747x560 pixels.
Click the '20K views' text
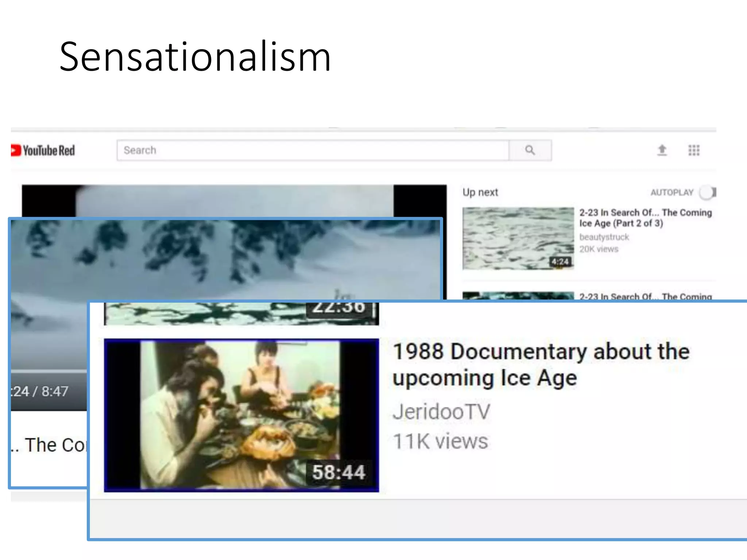(x=599, y=249)
